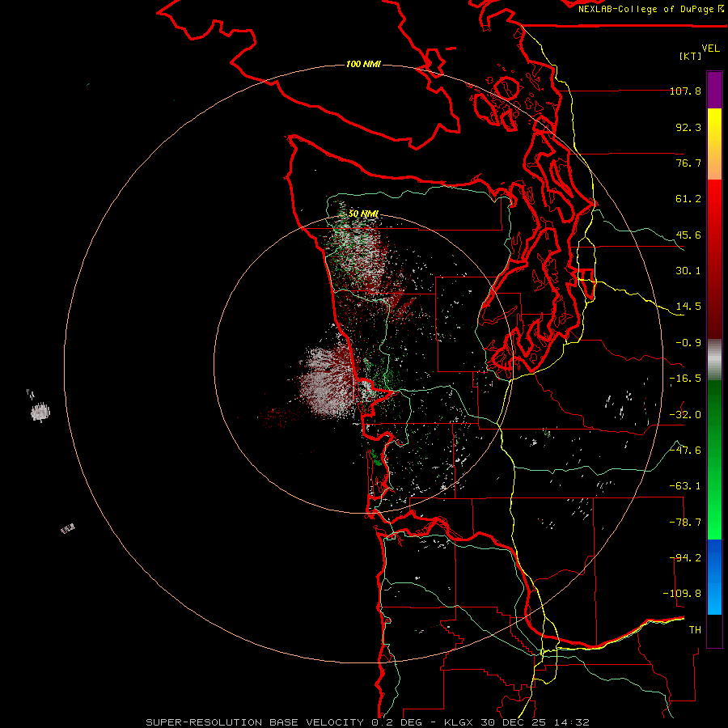
Task: Click the blue segment of the velocity color bar
Action: point(714,577)
